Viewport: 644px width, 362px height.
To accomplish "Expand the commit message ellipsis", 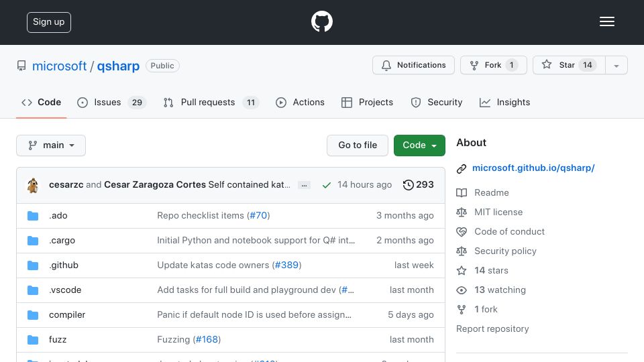I will tap(304, 185).
